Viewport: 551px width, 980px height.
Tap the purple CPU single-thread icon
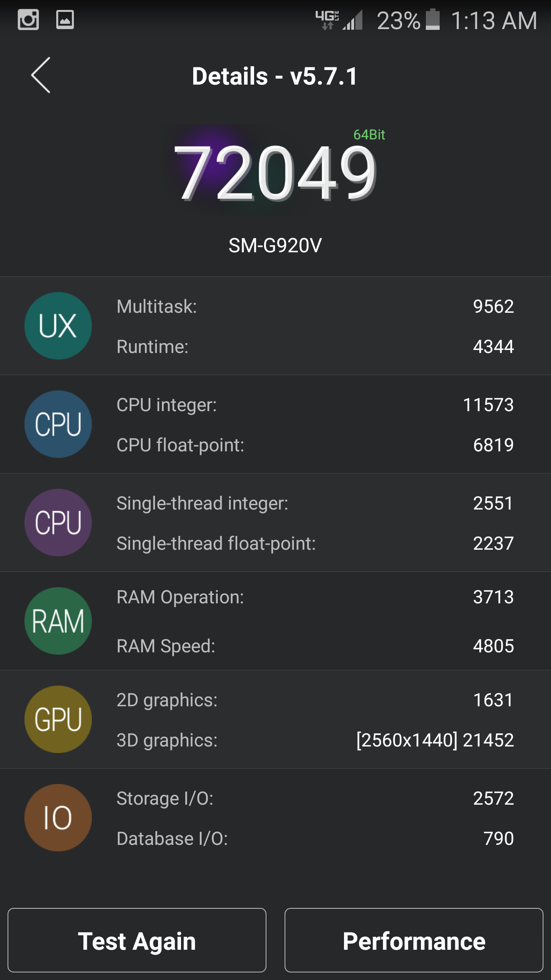58,523
